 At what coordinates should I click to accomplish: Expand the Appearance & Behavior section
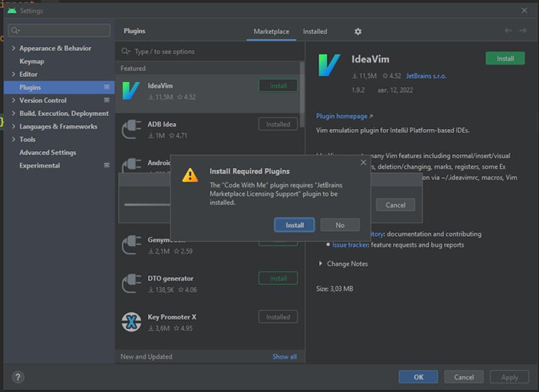tap(14, 48)
